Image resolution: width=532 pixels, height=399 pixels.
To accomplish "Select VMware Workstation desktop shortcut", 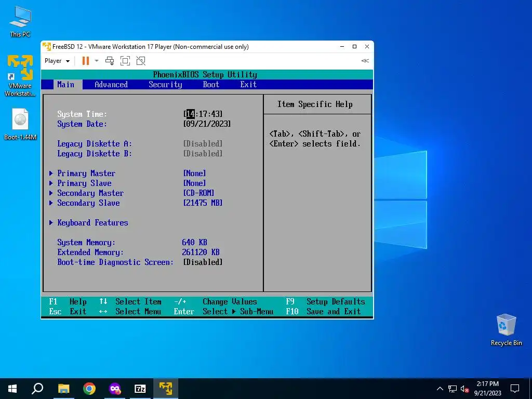I will coord(20,76).
